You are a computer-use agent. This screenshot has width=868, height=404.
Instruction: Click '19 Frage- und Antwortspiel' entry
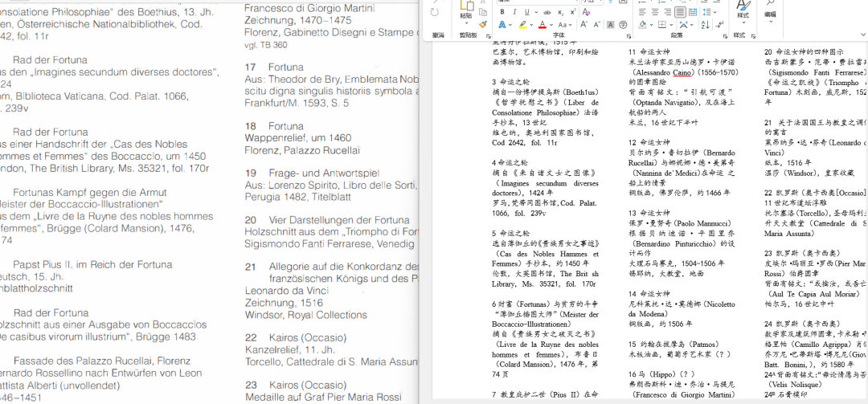tap(310, 173)
